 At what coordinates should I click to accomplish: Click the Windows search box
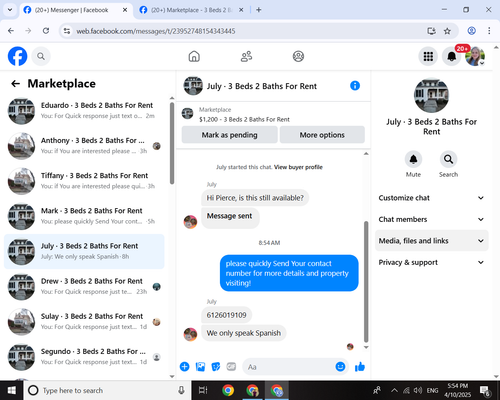click(x=107, y=390)
